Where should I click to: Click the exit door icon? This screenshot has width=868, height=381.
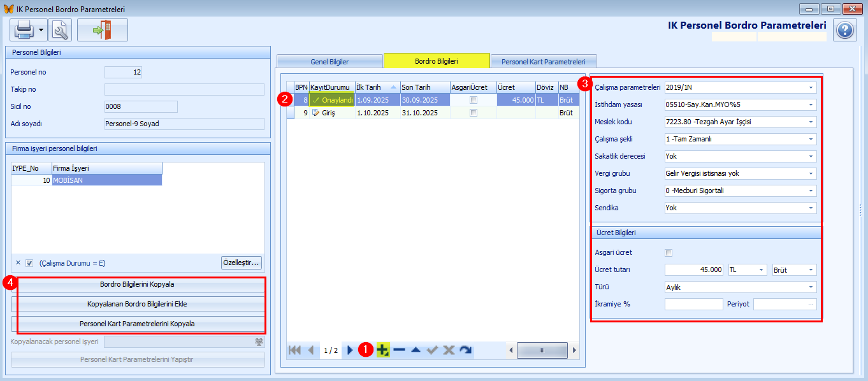[102, 30]
